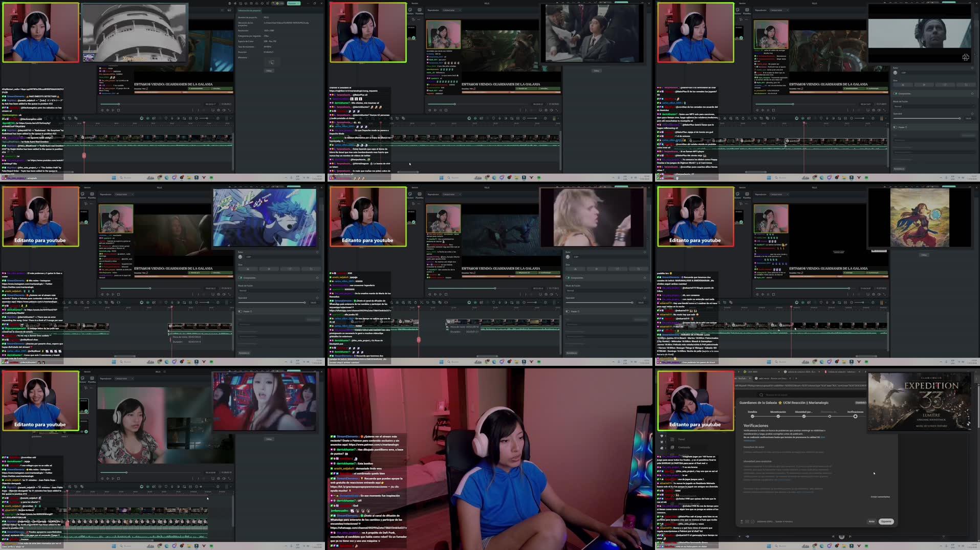Select the scissors split tool on the timeline toolbar

click(154, 119)
